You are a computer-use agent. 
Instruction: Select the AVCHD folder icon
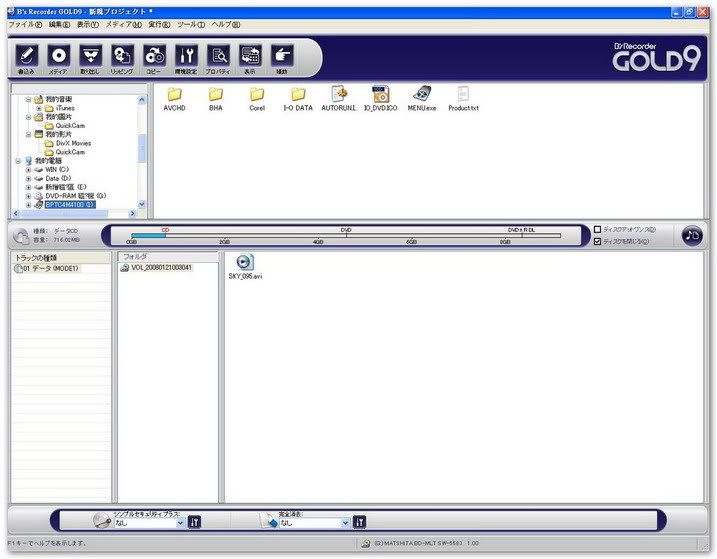pyautogui.click(x=174, y=94)
